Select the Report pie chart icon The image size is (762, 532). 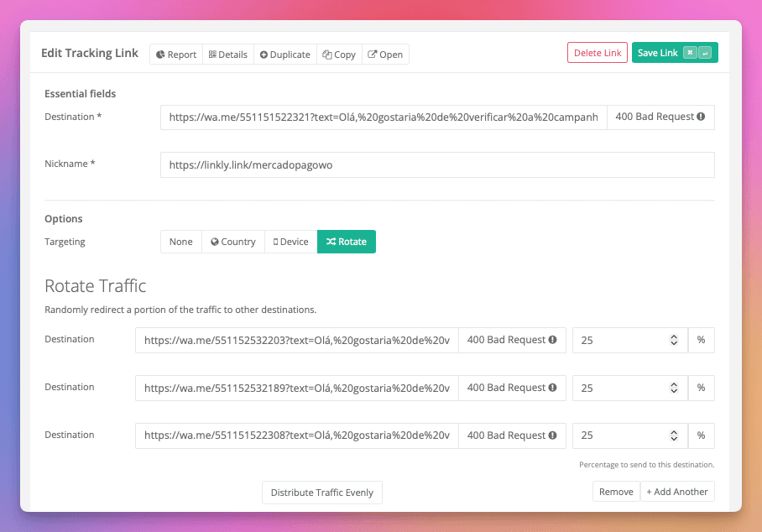click(x=160, y=54)
